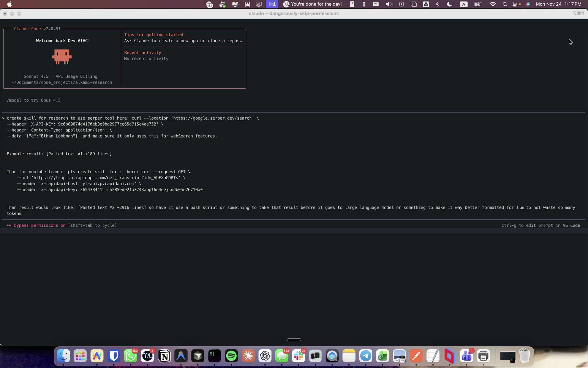
Task: Open Notion from the dock
Action: point(164,356)
